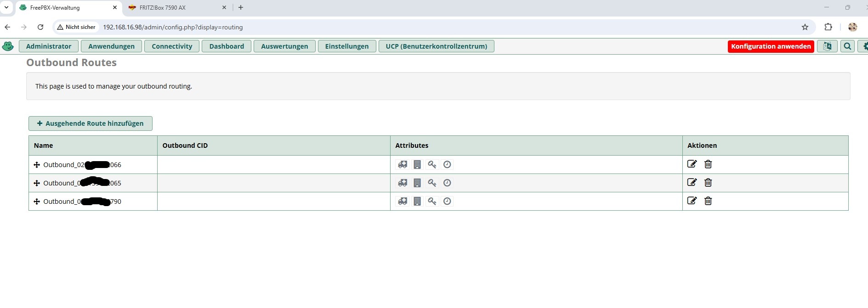This screenshot has width=868, height=308.
Task: Click Konfiguration anwenden button
Action: click(771, 46)
